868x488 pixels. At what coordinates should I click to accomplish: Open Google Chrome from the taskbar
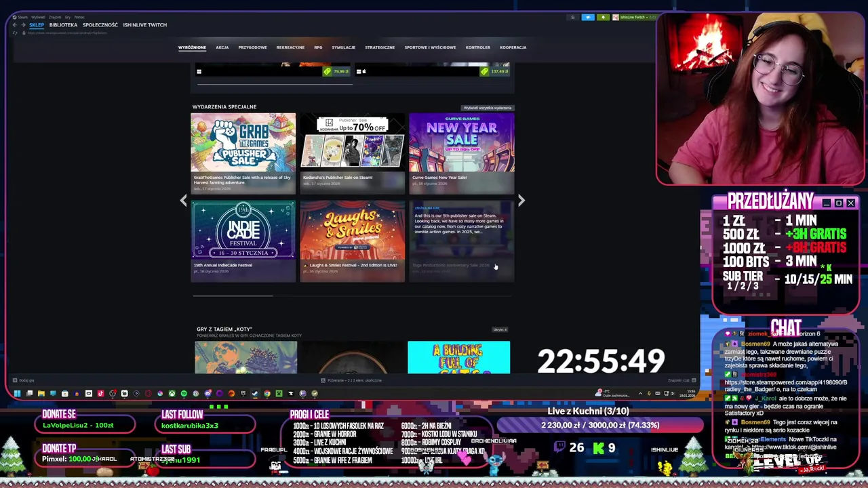point(267,393)
